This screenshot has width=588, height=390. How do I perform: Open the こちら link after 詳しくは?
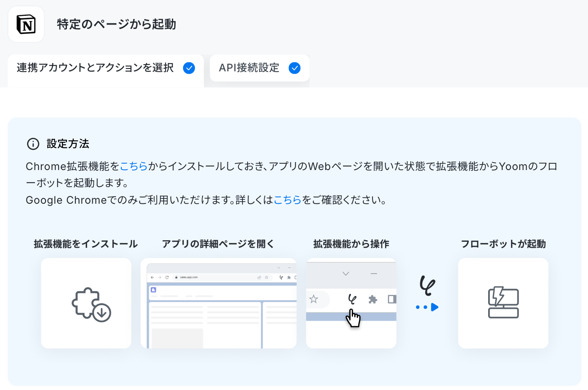pyautogui.click(x=288, y=200)
